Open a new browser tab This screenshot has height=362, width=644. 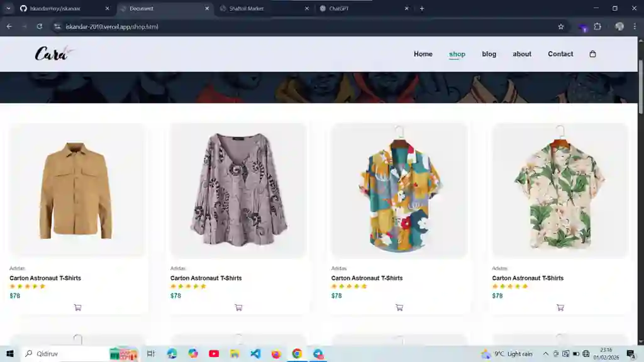[x=422, y=8]
